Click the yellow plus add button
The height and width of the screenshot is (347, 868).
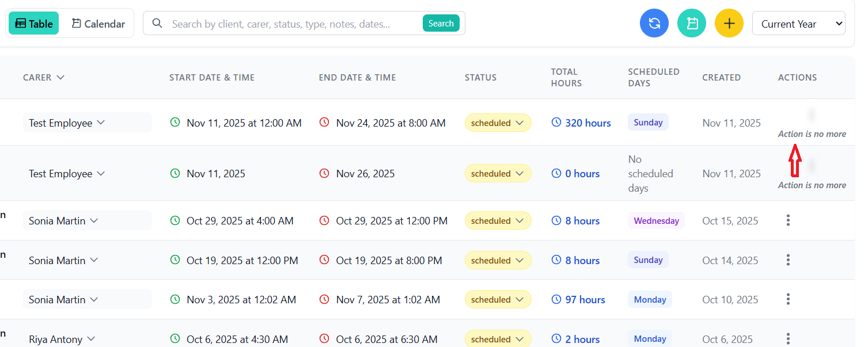click(729, 24)
